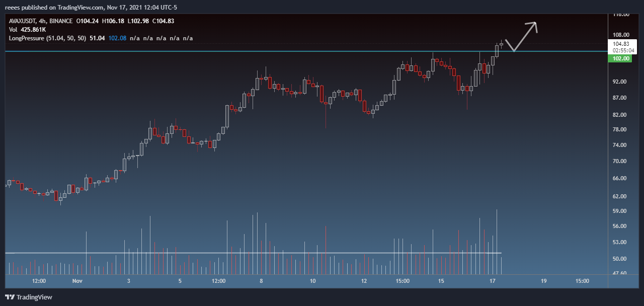Select the high value H106.18
Image resolution: width=644 pixels, height=306 pixels.
(x=113, y=21)
